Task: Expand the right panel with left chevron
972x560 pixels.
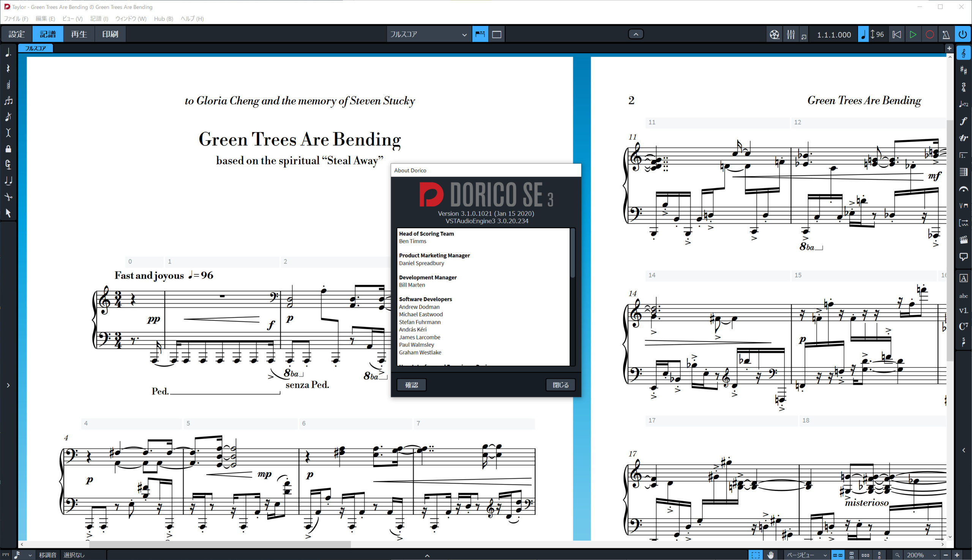Action: (x=964, y=450)
